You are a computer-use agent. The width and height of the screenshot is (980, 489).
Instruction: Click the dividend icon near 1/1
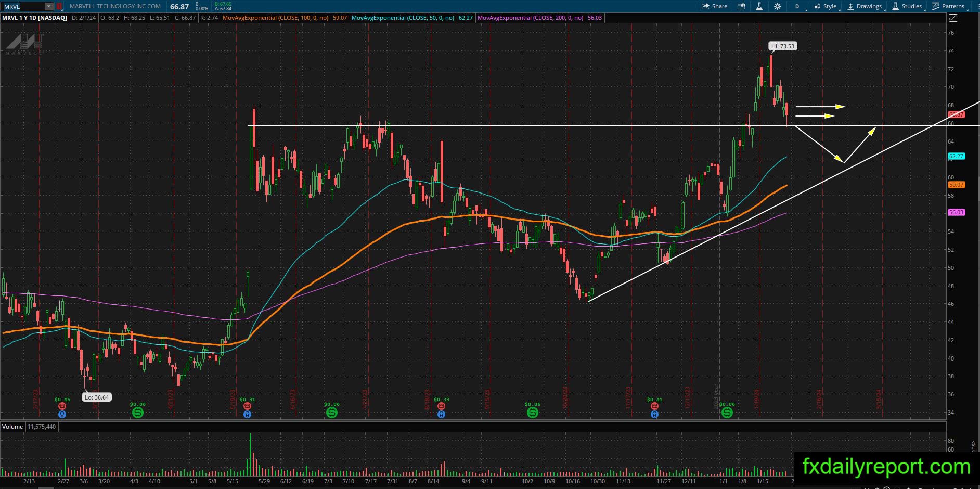[x=727, y=413]
